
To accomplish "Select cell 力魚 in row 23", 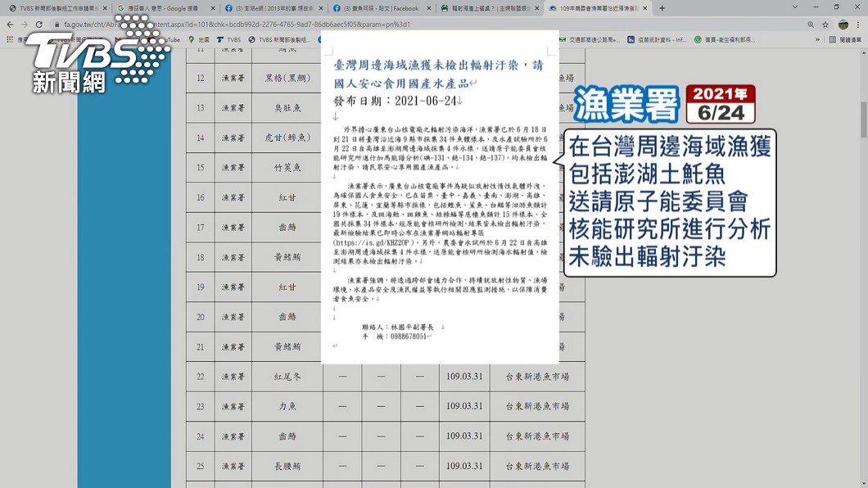I will 287,407.
